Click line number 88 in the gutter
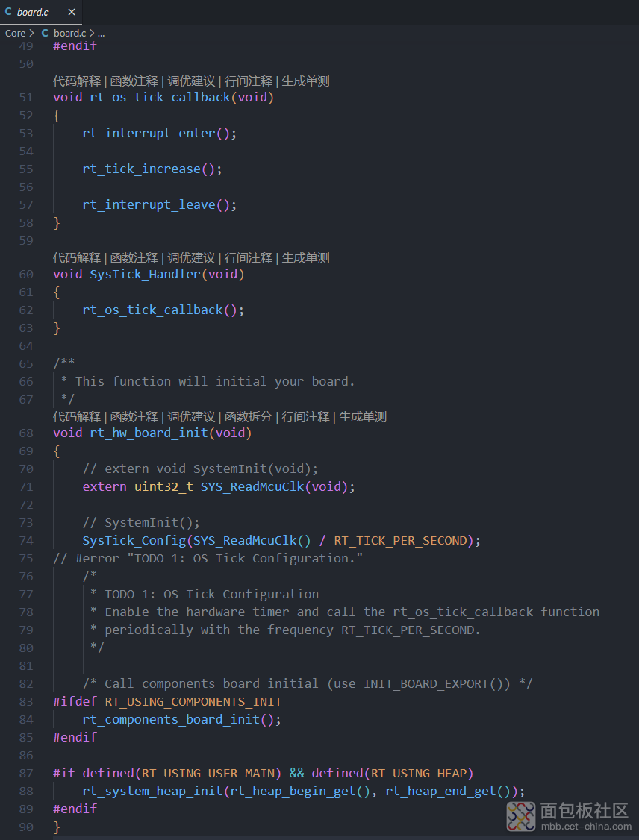The height and width of the screenshot is (840, 639). coord(25,792)
